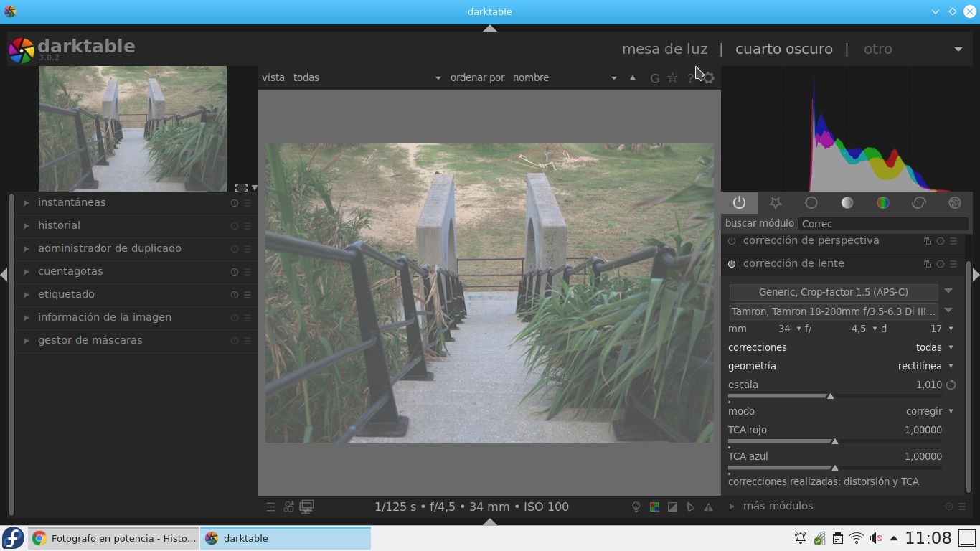This screenshot has width=980, height=551.
Task: Select basic modules group circle icon
Action: (x=811, y=203)
